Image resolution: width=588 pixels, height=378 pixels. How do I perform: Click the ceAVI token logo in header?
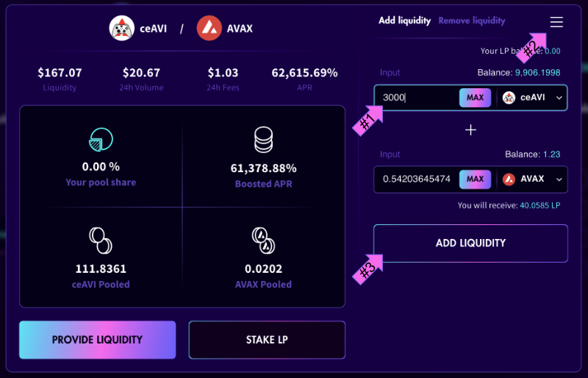pos(121,29)
